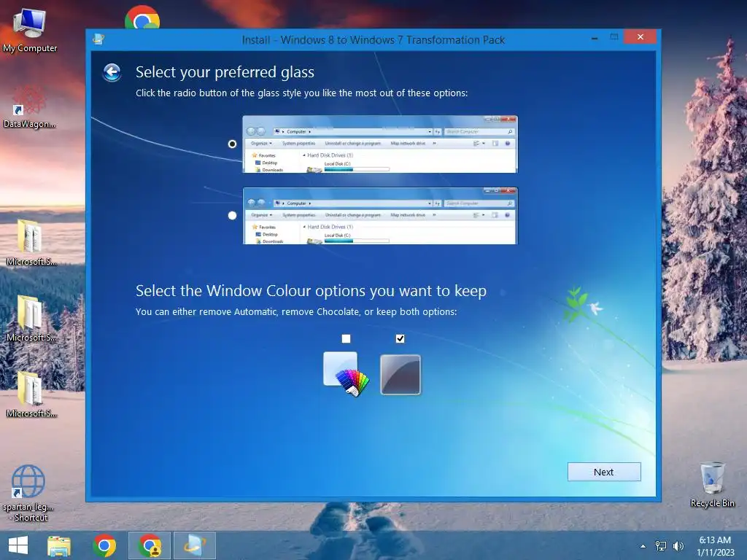Select the DataWagon desktop shortcut
747x560 pixels.
click(29, 106)
